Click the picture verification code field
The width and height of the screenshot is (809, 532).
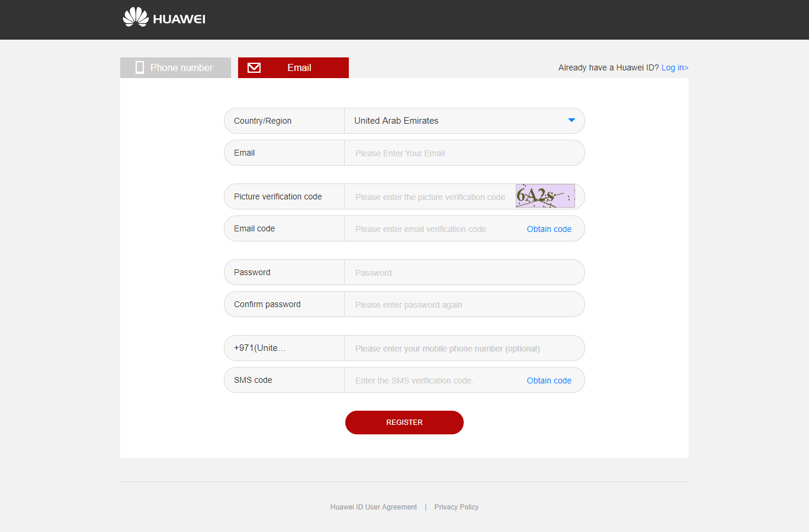tap(430, 197)
